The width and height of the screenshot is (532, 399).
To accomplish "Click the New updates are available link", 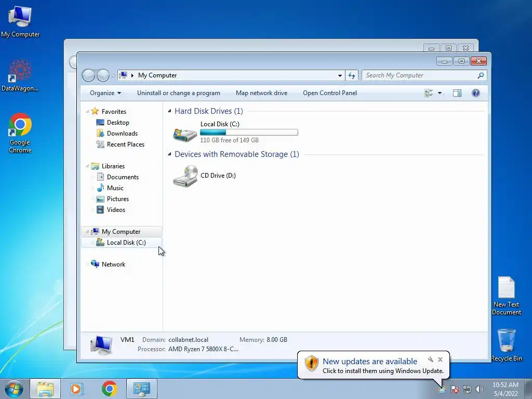I will (370, 362).
